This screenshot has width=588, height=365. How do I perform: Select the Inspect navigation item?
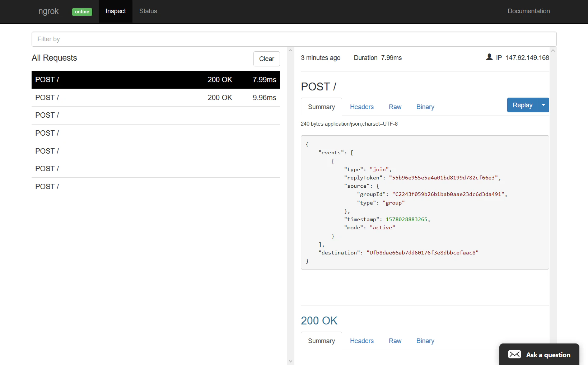tap(115, 11)
